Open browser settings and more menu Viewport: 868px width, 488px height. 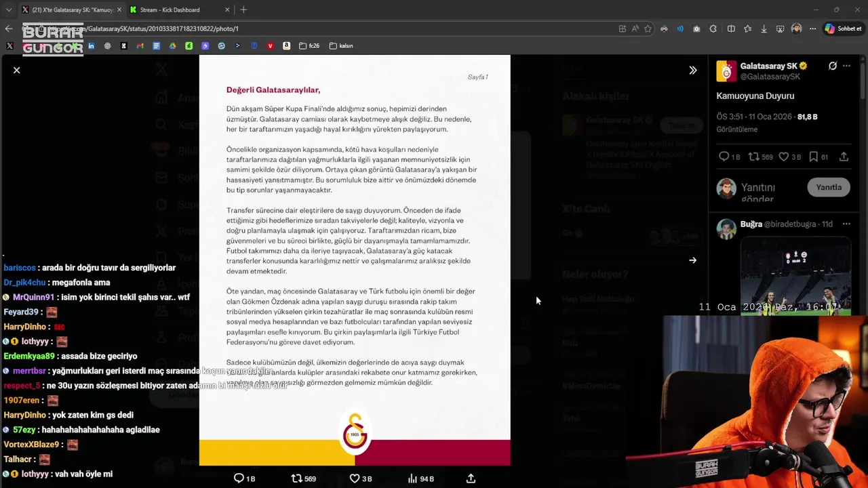812,28
